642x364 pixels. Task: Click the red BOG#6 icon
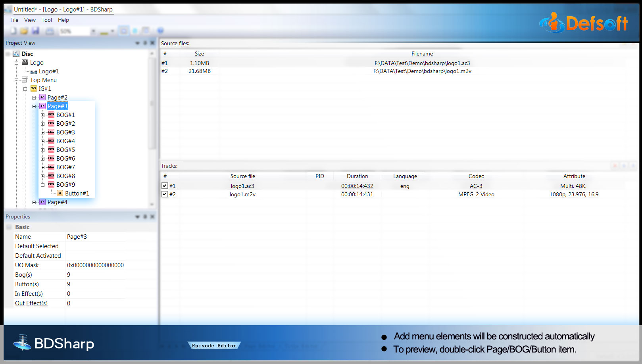(x=51, y=158)
